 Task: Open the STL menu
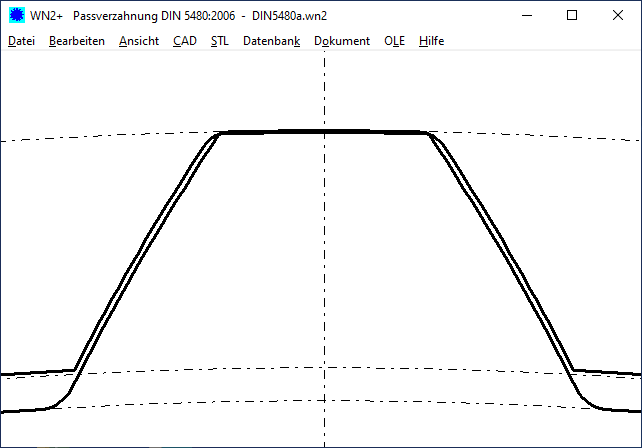click(x=220, y=41)
